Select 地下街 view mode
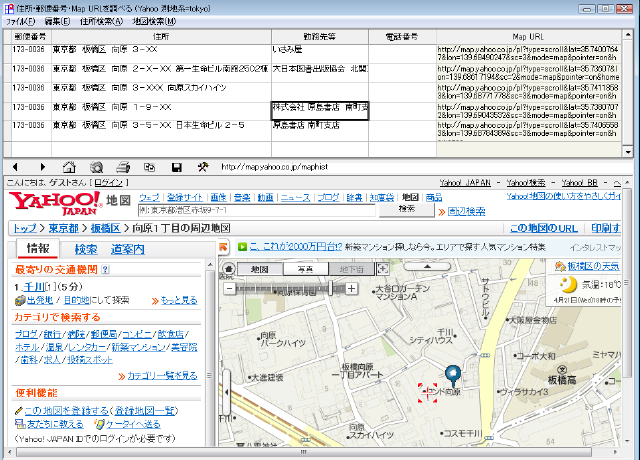Viewport: 640px width, 460px height. point(351,269)
